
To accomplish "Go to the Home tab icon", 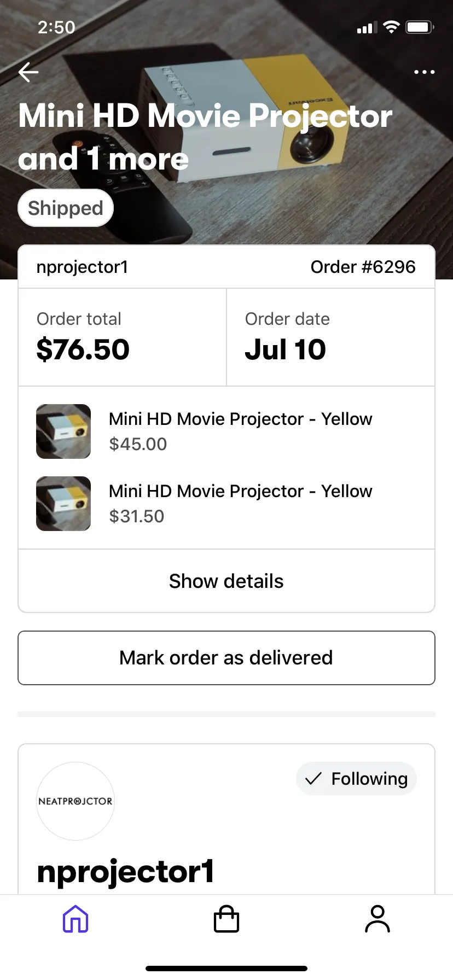I will point(75,919).
